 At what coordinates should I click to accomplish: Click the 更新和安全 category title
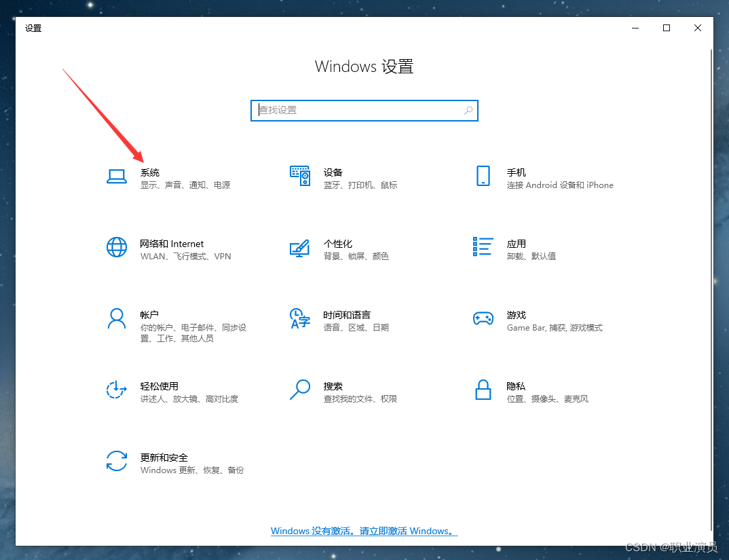pos(164,458)
